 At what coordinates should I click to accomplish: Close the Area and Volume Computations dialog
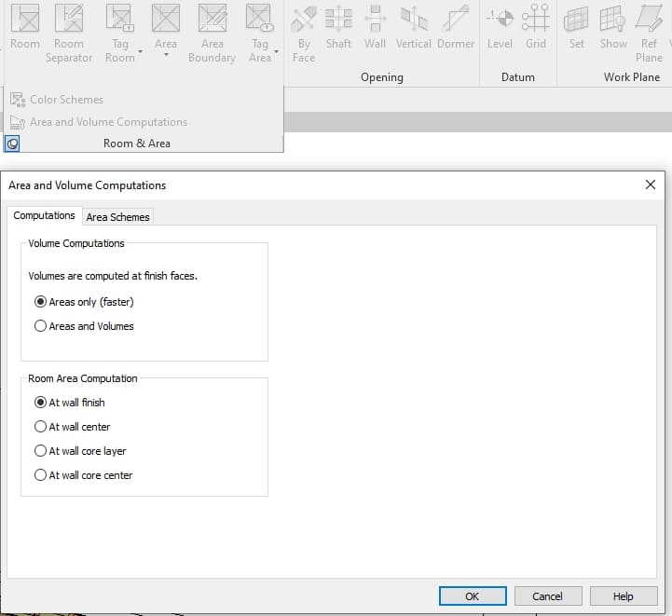click(x=651, y=185)
